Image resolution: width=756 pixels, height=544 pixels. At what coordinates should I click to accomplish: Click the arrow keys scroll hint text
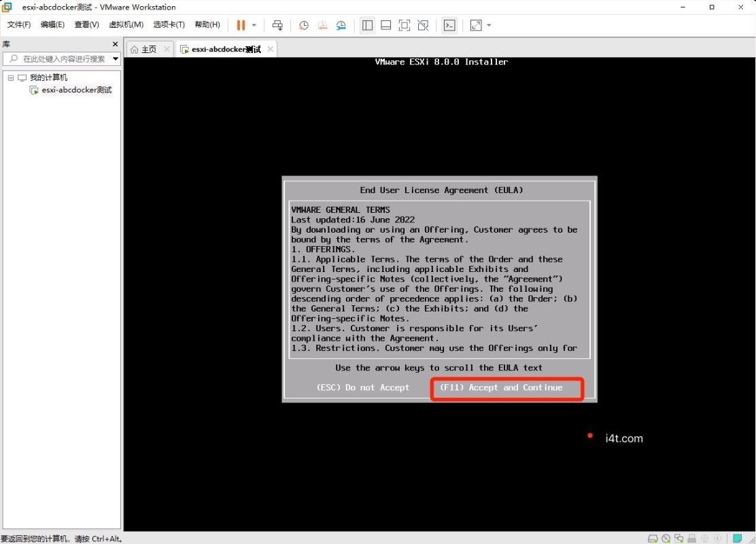tap(439, 367)
